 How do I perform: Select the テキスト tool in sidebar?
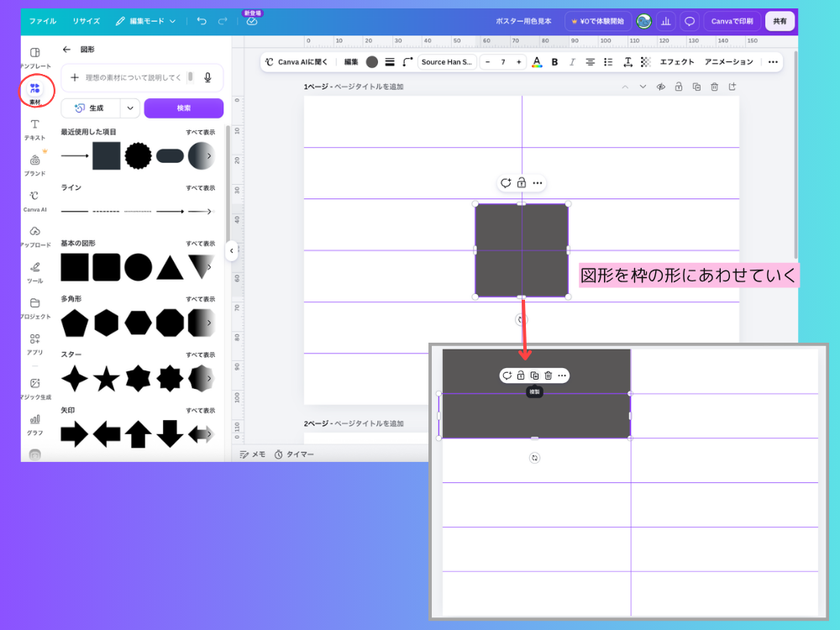point(34,129)
